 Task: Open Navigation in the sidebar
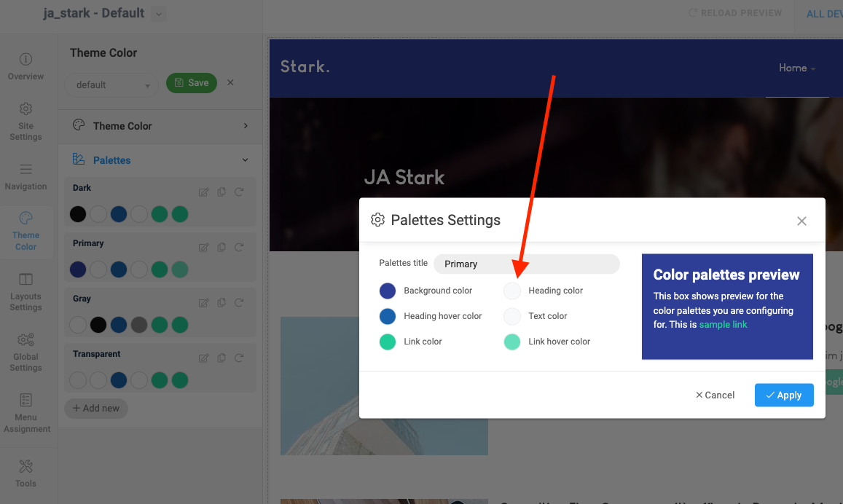coord(26,177)
